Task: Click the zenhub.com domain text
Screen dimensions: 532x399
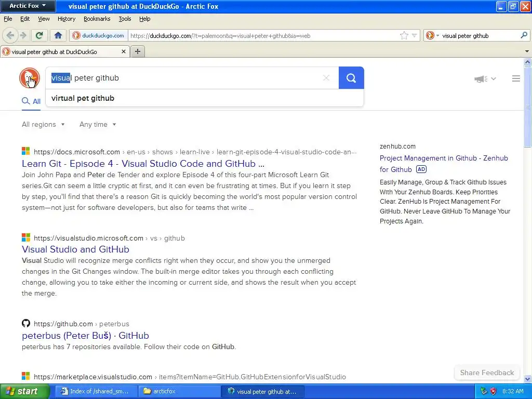Action: pos(397,146)
